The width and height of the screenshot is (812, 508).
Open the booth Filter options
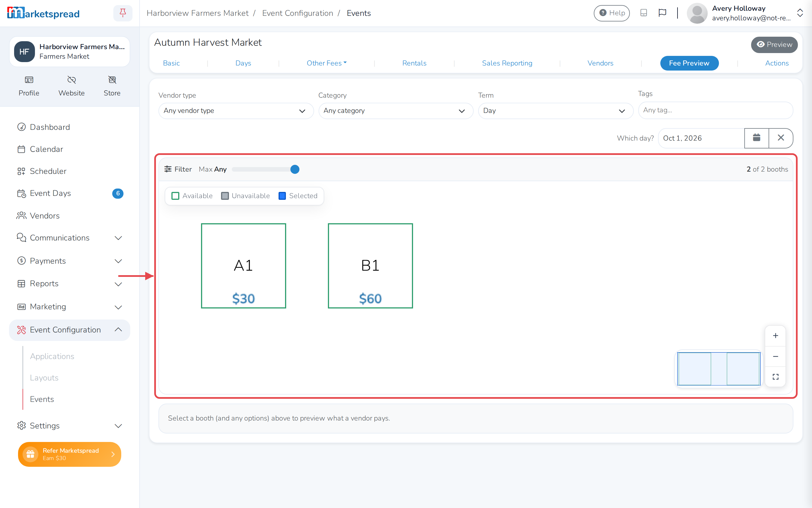pyautogui.click(x=178, y=169)
